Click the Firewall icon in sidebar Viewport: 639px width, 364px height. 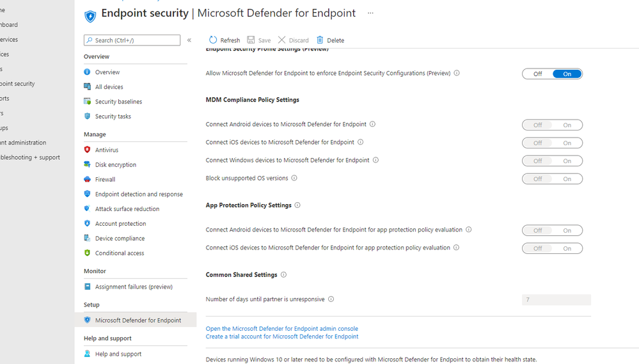88,180
